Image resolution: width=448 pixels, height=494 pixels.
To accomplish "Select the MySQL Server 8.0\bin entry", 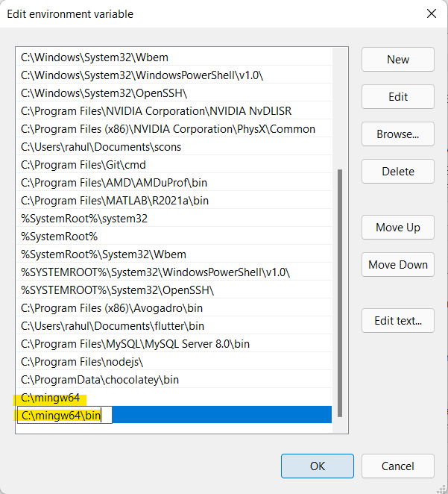I will 135,344.
